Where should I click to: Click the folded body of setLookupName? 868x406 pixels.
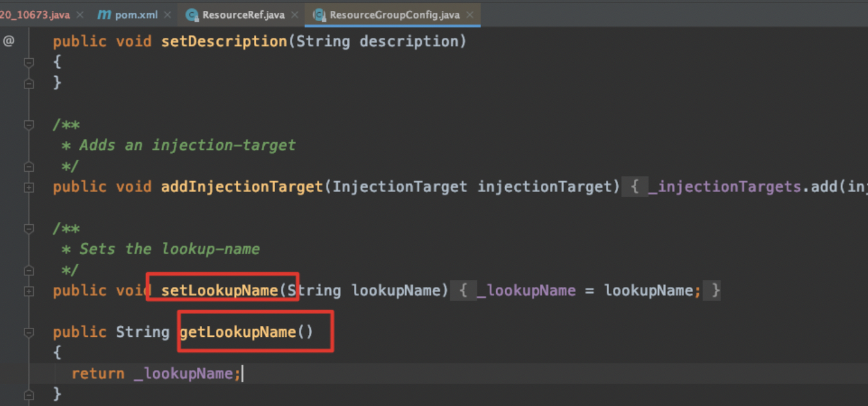(590, 291)
